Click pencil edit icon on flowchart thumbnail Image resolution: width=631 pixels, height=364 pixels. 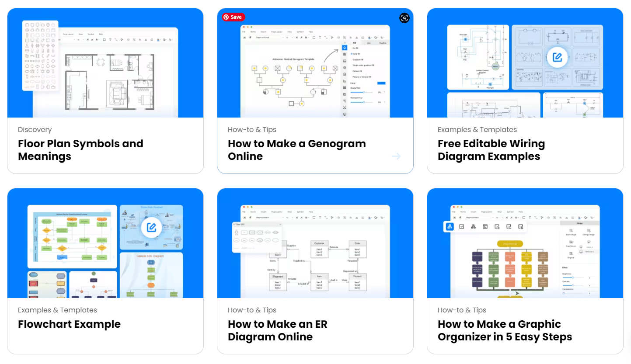tap(151, 228)
